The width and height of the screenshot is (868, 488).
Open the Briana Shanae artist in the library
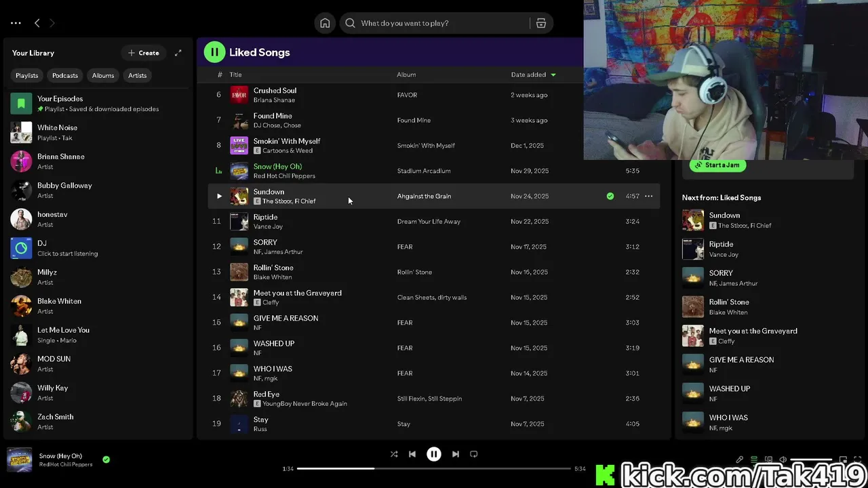(98, 161)
